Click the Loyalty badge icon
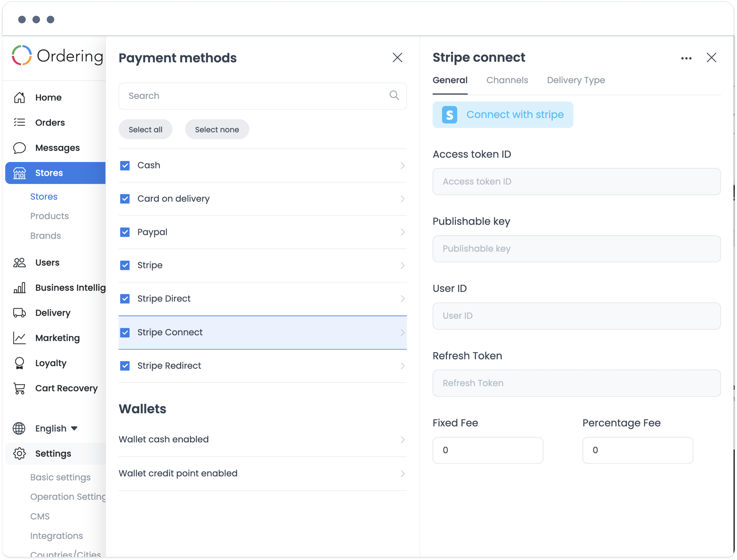Viewport: 737px width, 560px height. point(19,363)
